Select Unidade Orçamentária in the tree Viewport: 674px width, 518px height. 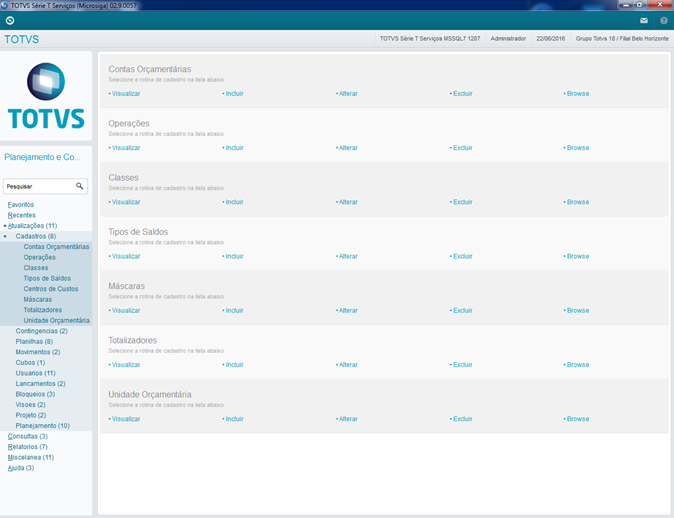[x=56, y=320]
